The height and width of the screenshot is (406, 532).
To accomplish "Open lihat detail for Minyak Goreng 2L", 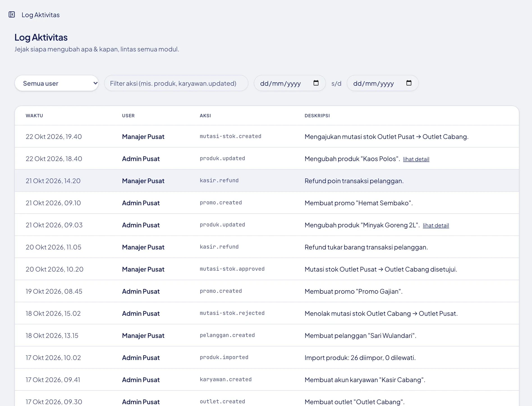I will [x=436, y=226].
